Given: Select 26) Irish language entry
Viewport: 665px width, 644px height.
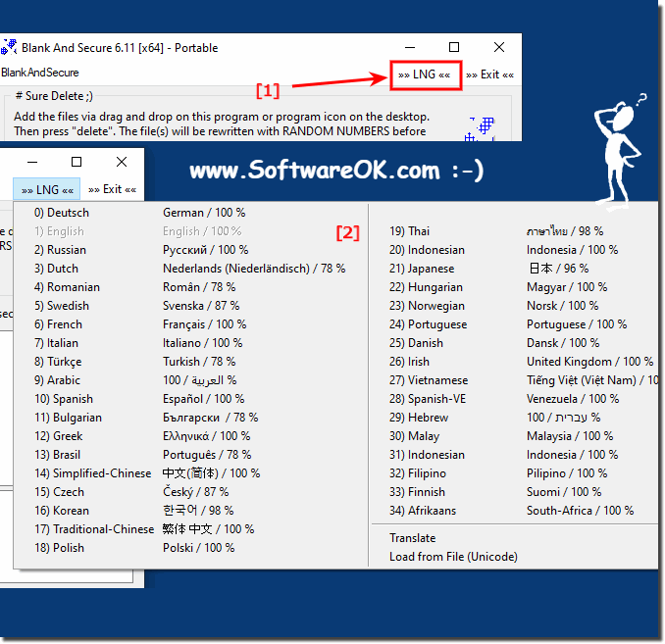Looking at the screenshot, I should [514, 362].
